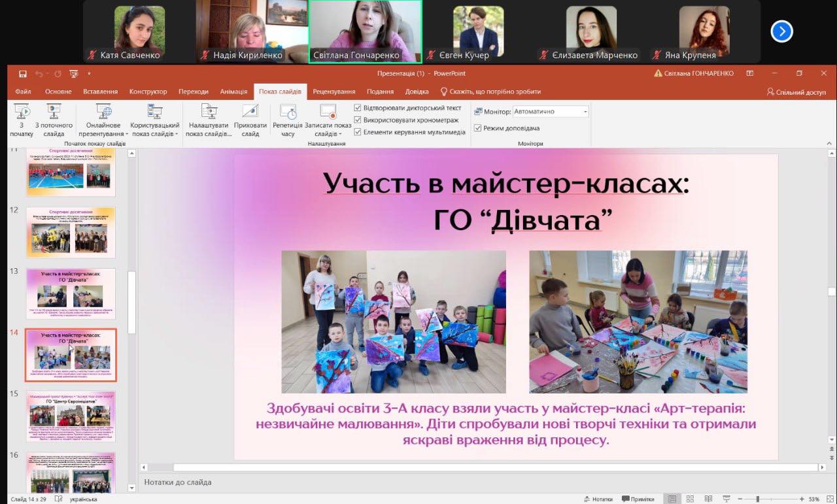Viewport: 837px width, 504px height.
Task: Start slideshow from Quick Access toolbar icon
Action: coord(73,74)
